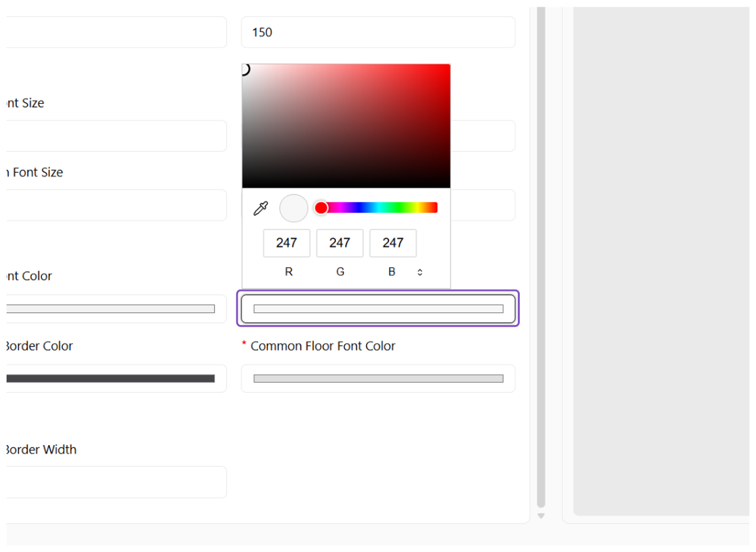The width and height of the screenshot is (756, 552).
Task: Select the B value field showing 247
Action: click(393, 243)
